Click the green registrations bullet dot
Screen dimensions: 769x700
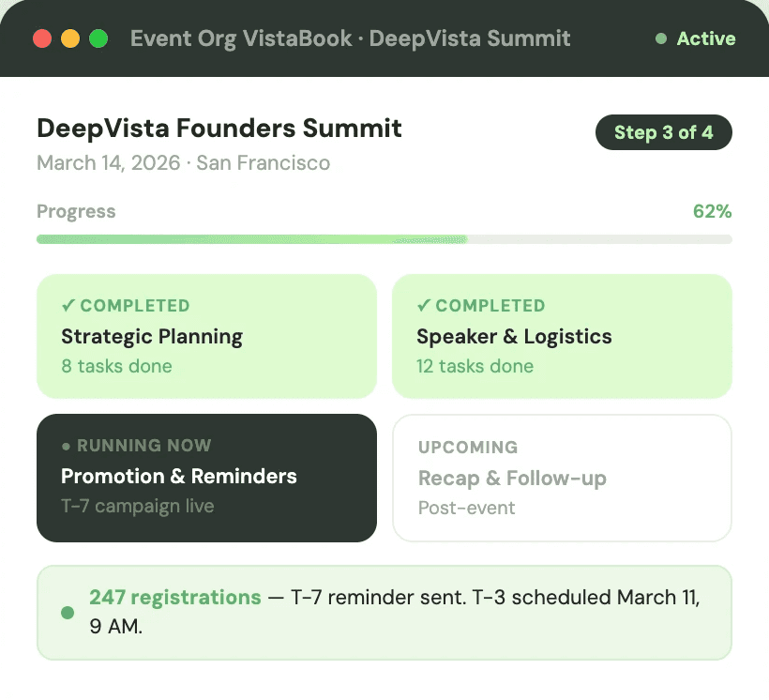point(68,613)
